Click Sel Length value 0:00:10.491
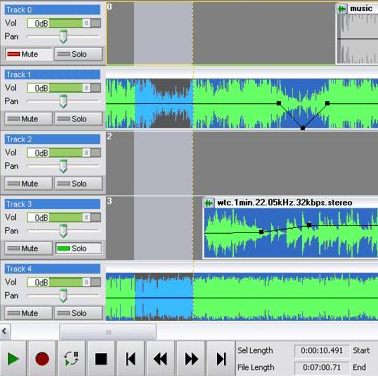This screenshot has height=376, width=378. coord(322,351)
